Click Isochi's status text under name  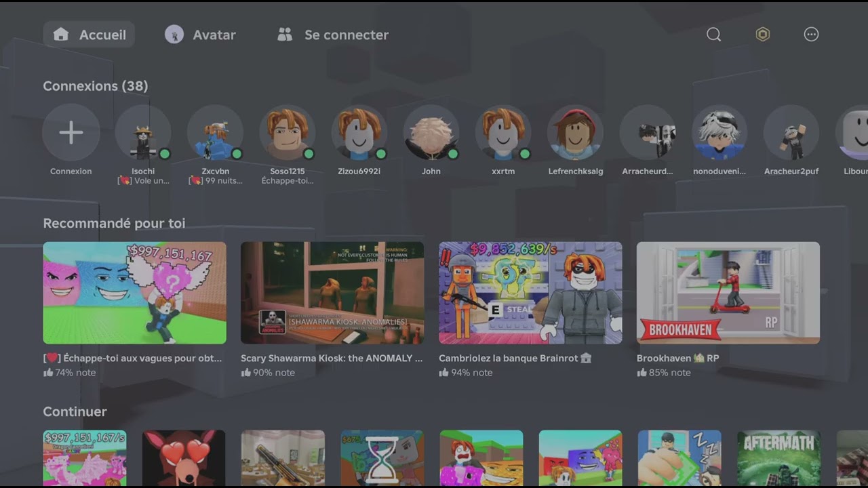click(143, 181)
